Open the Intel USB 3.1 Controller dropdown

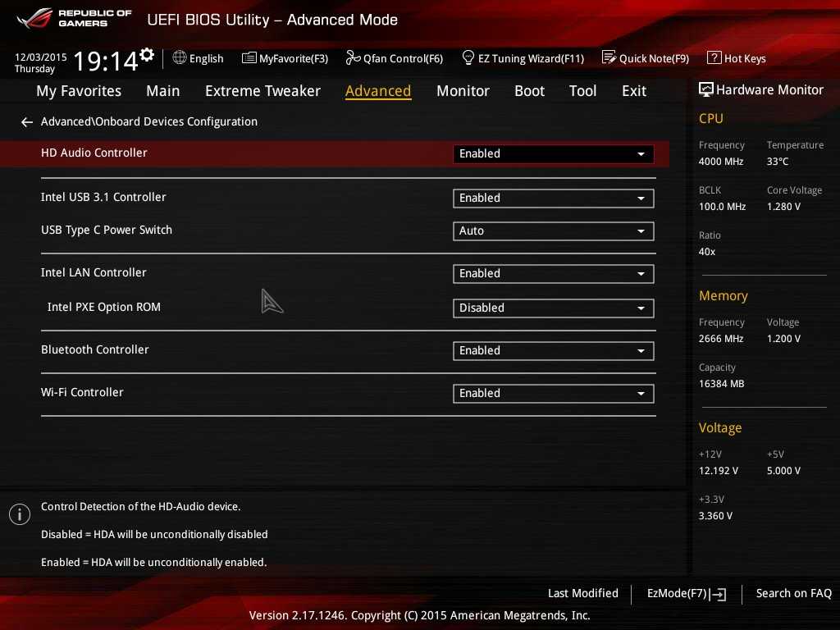coord(553,198)
